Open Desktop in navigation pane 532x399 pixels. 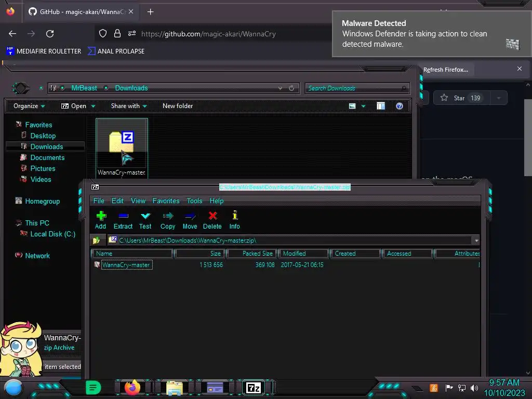tap(43, 136)
